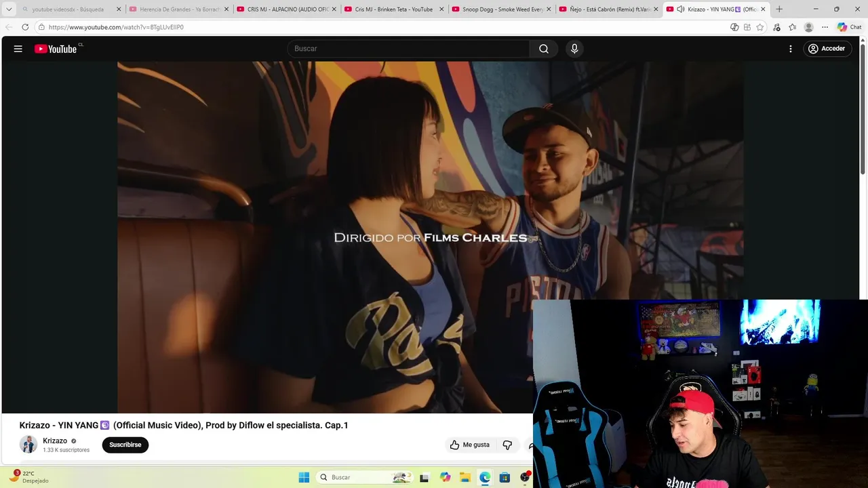Go back with the browser back arrow
Viewport: 868px width, 488px height.
coord(9,27)
